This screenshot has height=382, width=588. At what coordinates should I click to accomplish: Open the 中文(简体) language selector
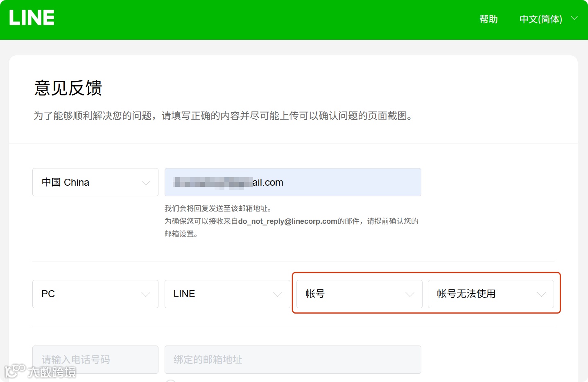coord(548,19)
